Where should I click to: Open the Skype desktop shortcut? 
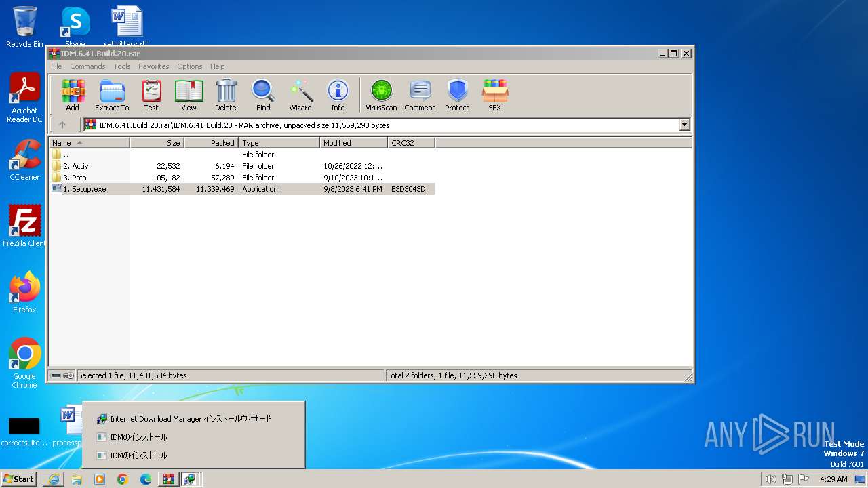(75, 27)
